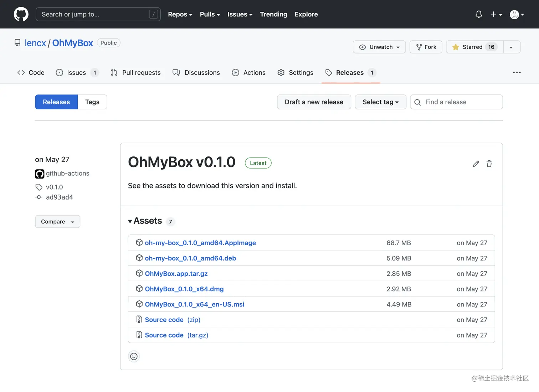This screenshot has width=539, height=392.
Task: Open commit ad93ad4
Action: (x=60, y=197)
